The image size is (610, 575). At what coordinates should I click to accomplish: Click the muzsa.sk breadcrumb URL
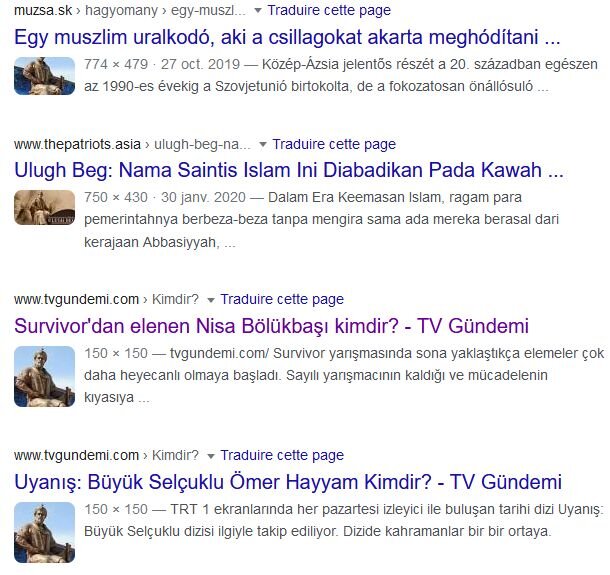[x=130, y=11]
